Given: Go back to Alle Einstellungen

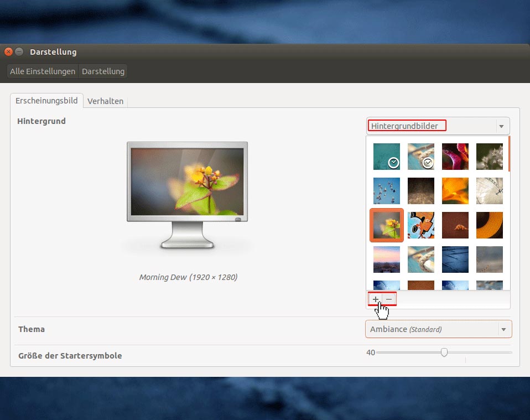Looking at the screenshot, I should 43,71.
